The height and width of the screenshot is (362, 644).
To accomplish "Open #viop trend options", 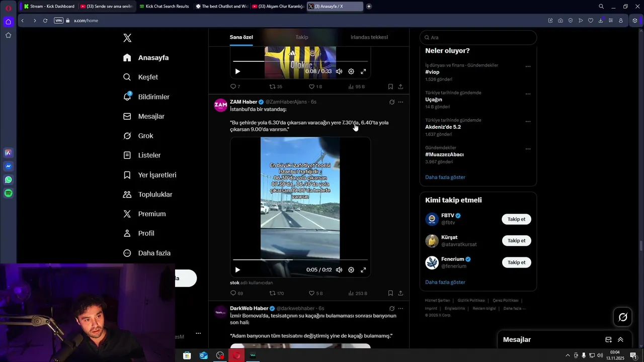I will pyautogui.click(x=528, y=66).
